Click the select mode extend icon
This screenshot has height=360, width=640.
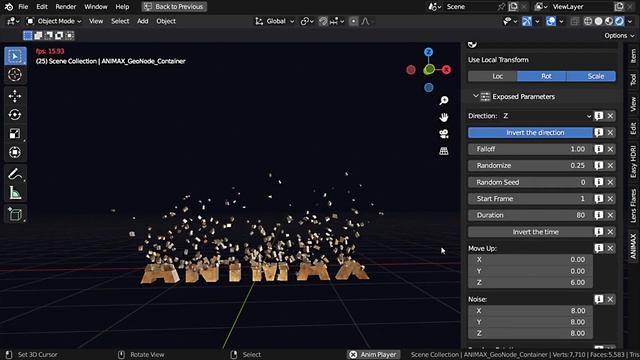[x=38, y=36]
